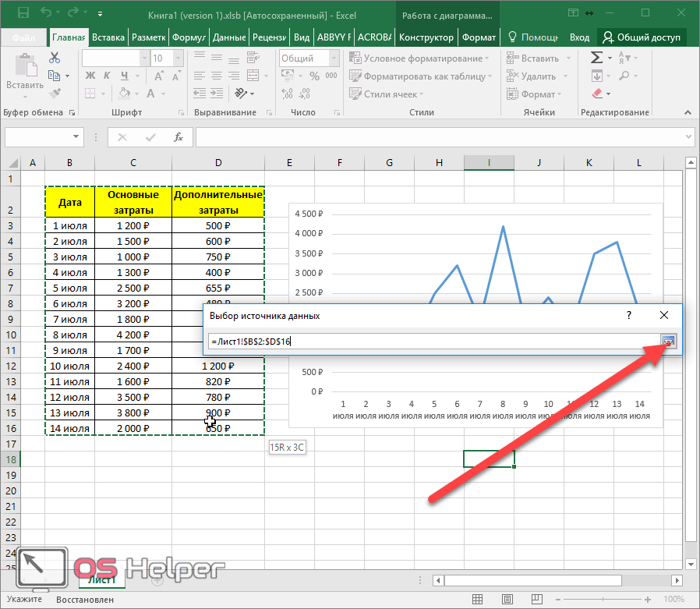
Task: Click the Вход sign-in link
Action: [x=579, y=37]
